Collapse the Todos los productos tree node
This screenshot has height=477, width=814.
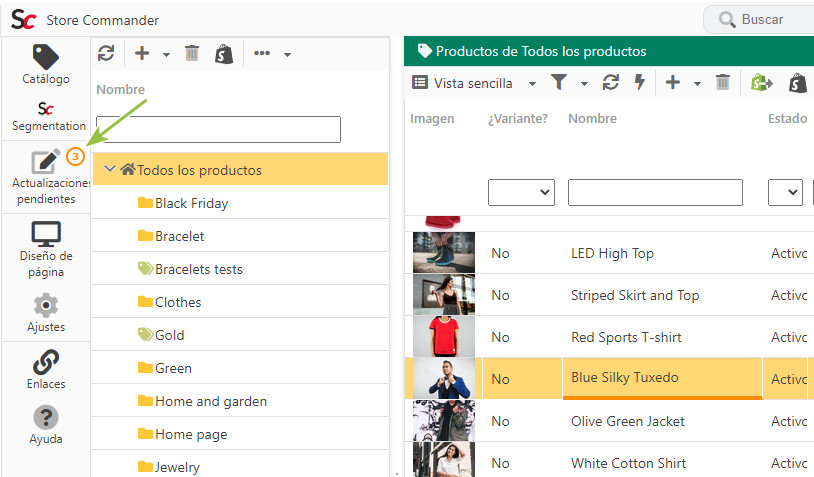pyautogui.click(x=110, y=169)
